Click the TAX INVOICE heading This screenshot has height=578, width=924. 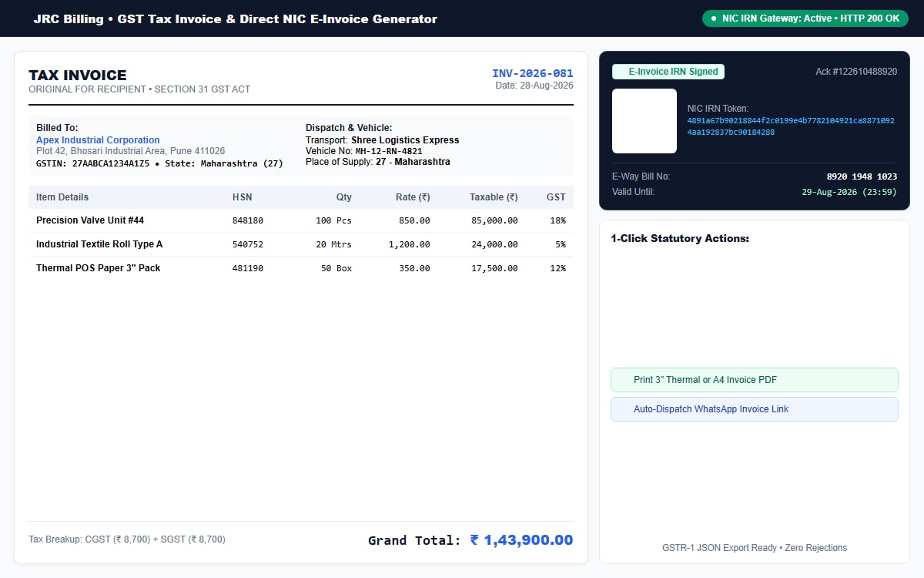[78, 75]
